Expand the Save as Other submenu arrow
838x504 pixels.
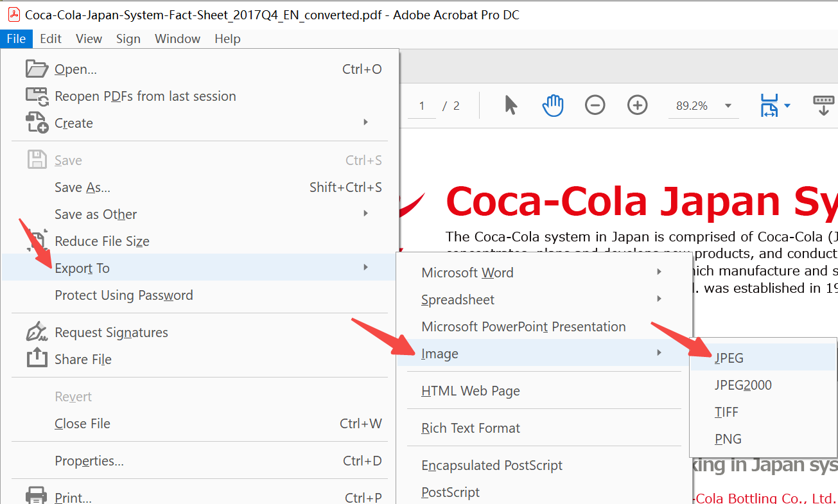tap(365, 213)
